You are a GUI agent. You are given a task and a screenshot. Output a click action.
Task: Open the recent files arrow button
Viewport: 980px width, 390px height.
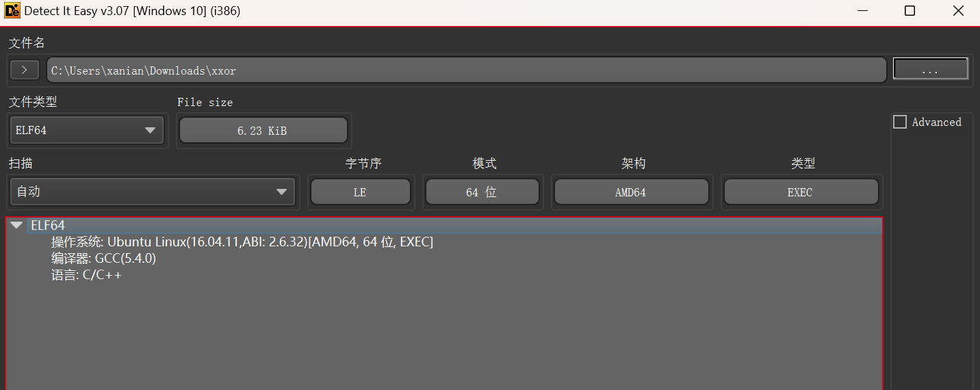[x=25, y=70]
